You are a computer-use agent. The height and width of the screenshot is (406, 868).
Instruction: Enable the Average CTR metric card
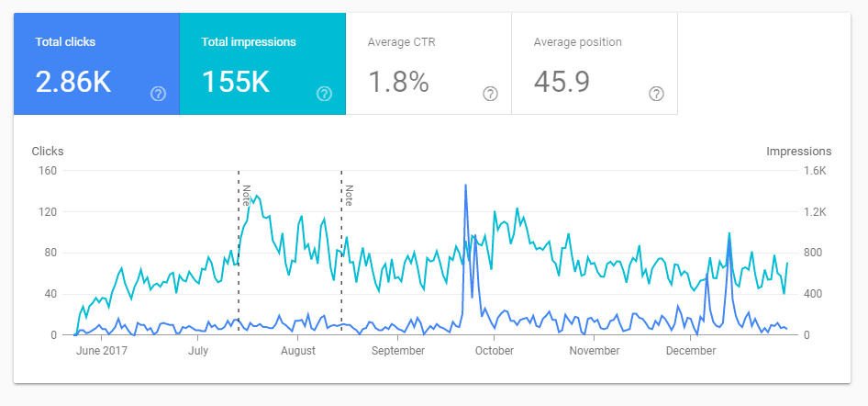428,62
